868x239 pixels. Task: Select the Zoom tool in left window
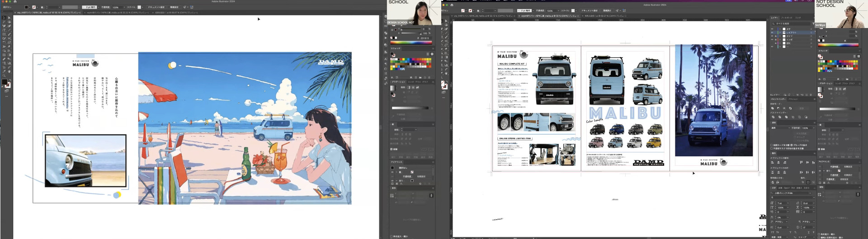coord(4,75)
